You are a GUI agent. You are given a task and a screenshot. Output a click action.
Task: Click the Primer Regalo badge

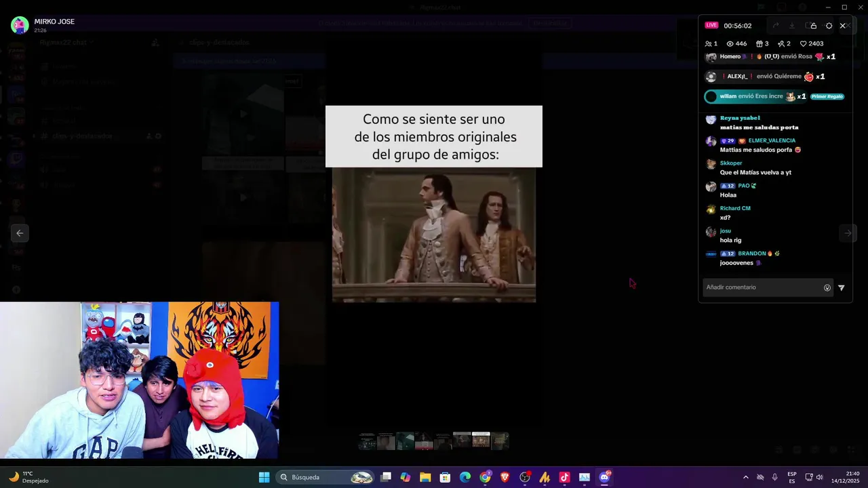coord(827,96)
